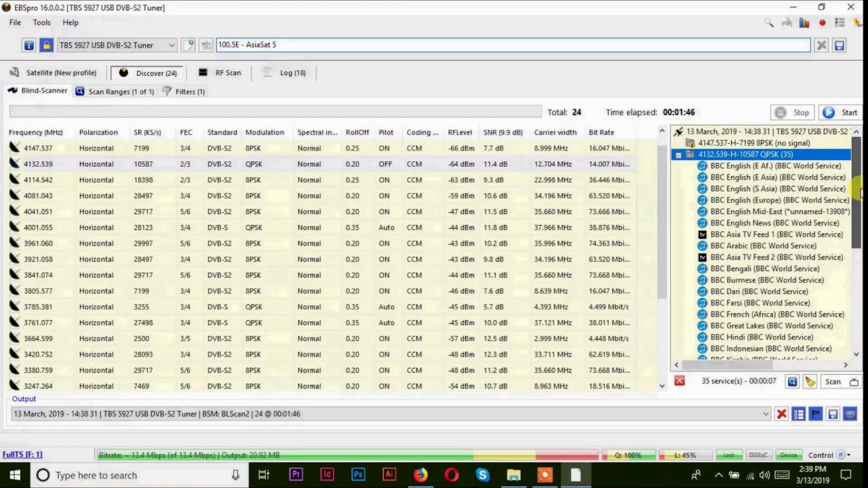Screen dimensions: 868x488
Task: Toggle the yellow padlock lock icon
Action: (46, 45)
